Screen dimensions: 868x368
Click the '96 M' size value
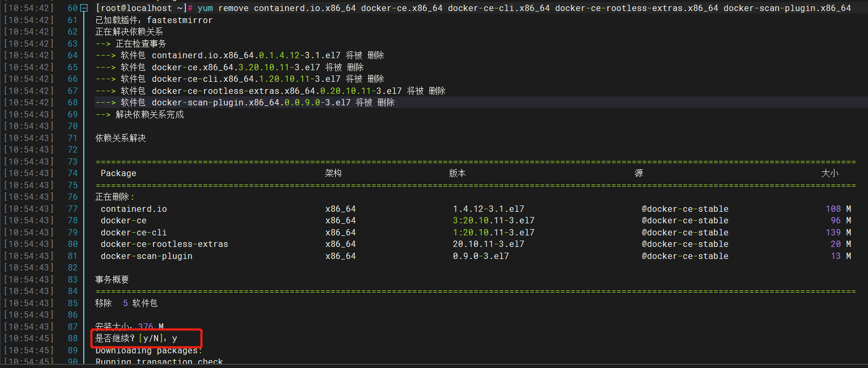[841, 220]
